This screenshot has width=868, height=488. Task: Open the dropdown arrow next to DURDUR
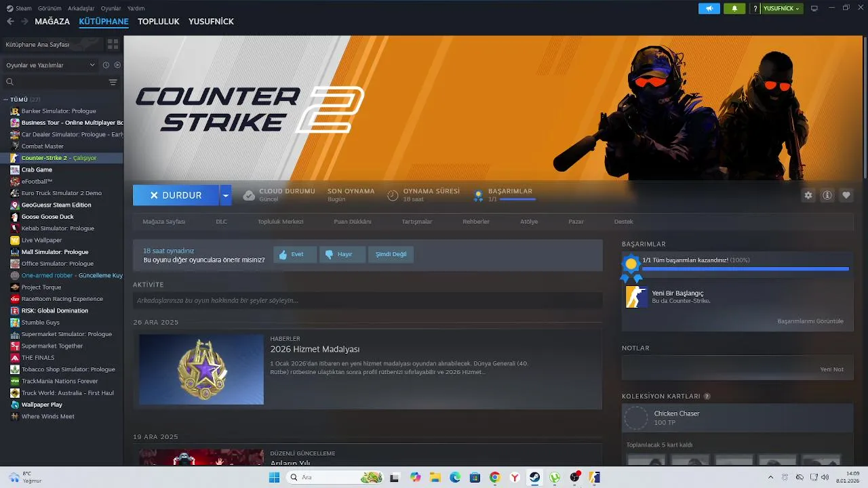point(226,195)
